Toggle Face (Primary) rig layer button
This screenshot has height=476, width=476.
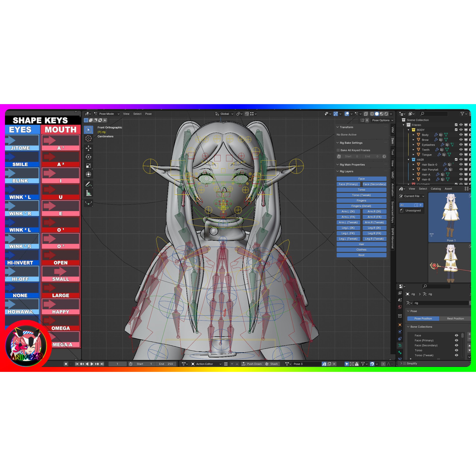tap(348, 184)
